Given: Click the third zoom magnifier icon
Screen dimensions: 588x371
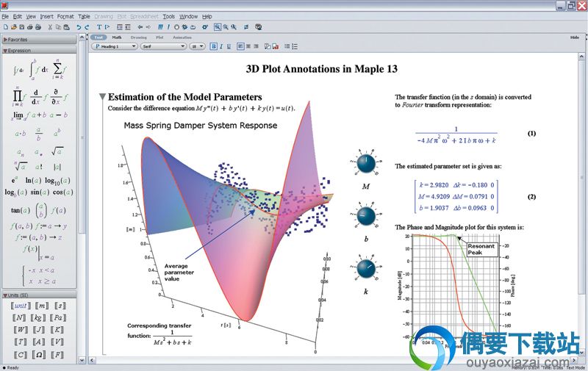Looking at the screenshot, I should (234, 27).
